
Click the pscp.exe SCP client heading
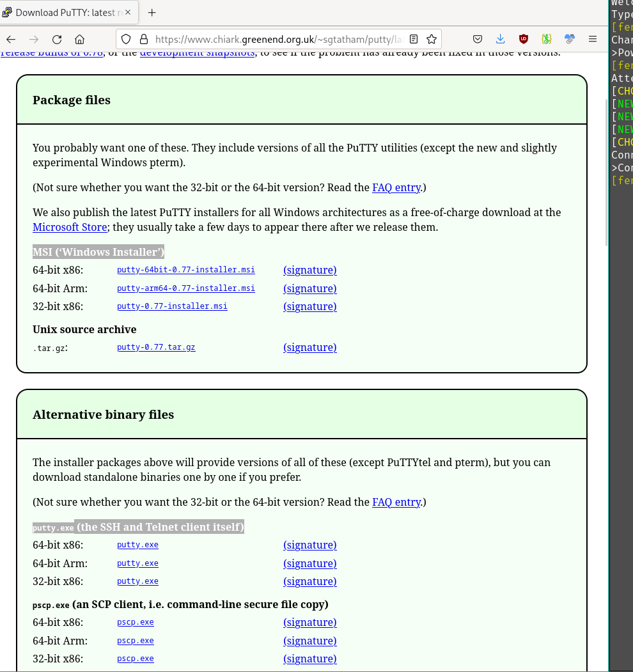tap(180, 604)
